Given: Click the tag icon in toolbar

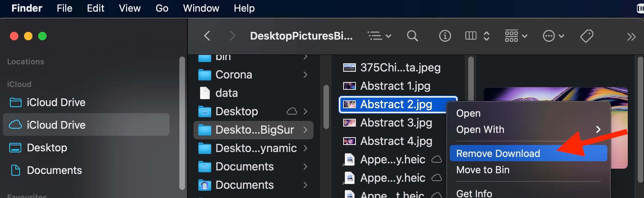Looking at the screenshot, I should pyautogui.click(x=586, y=36).
